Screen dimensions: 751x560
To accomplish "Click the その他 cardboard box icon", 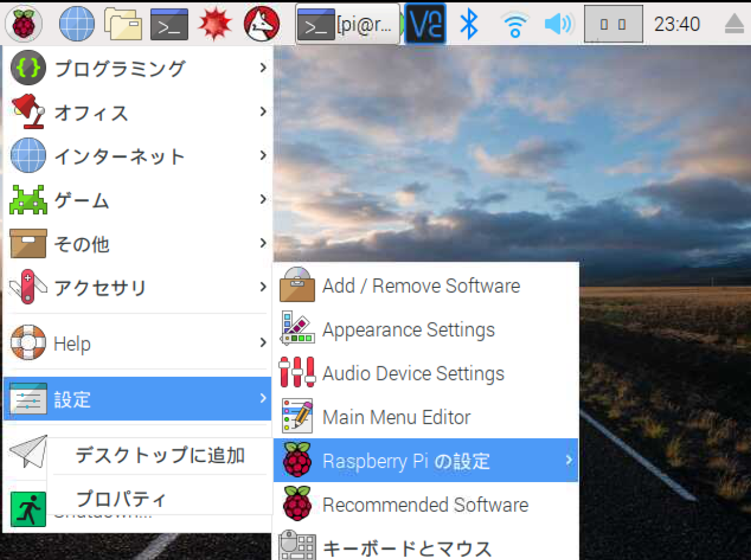I will [28, 243].
